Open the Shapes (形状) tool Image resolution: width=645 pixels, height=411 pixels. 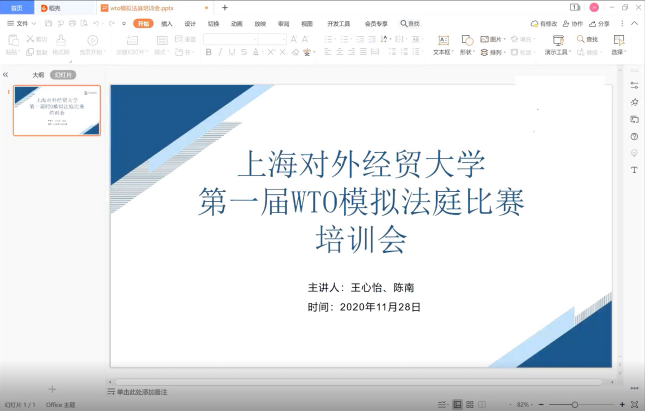(466, 41)
